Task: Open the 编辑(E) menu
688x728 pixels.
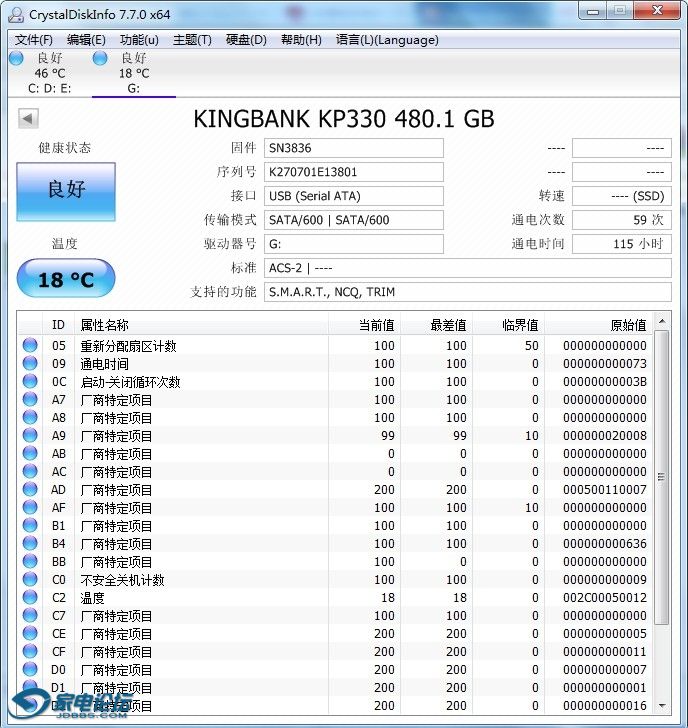Action: click(86, 40)
